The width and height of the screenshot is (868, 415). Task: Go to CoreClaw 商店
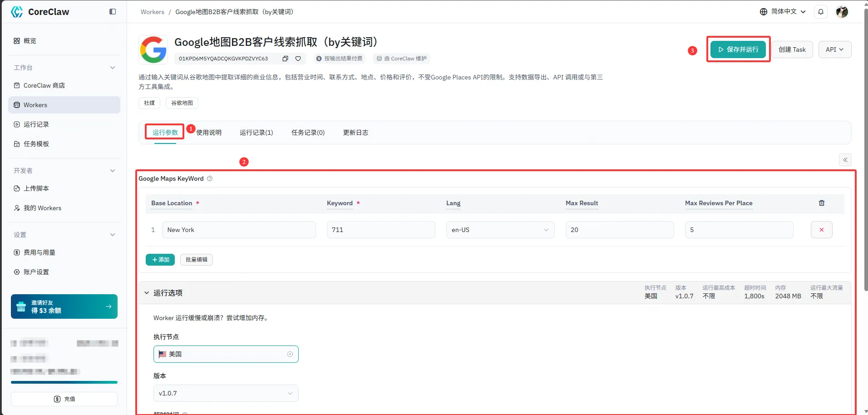tap(64, 85)
